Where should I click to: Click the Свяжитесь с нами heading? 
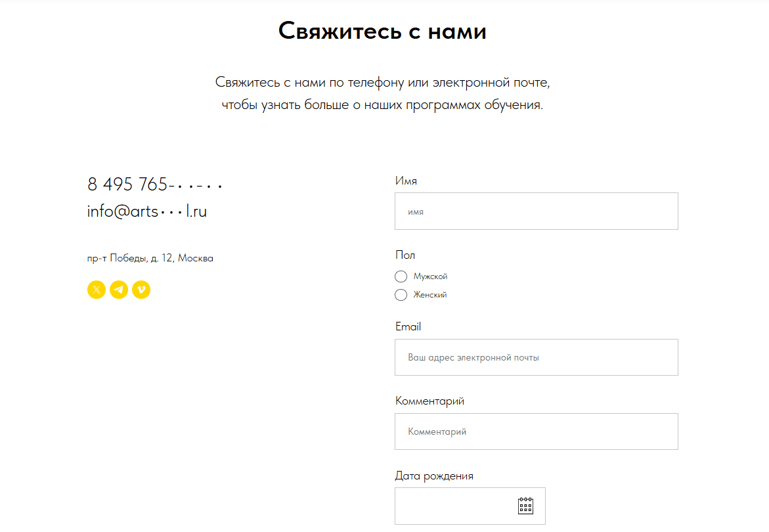[382, 31]
